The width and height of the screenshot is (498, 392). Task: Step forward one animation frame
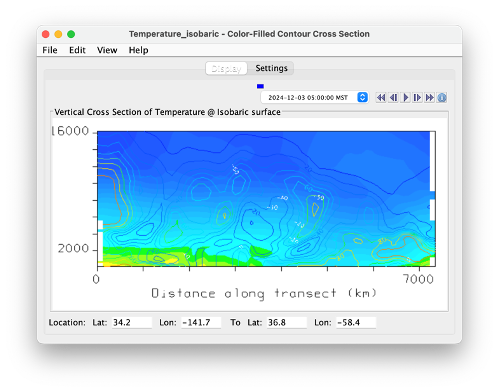tap(417, 98)
